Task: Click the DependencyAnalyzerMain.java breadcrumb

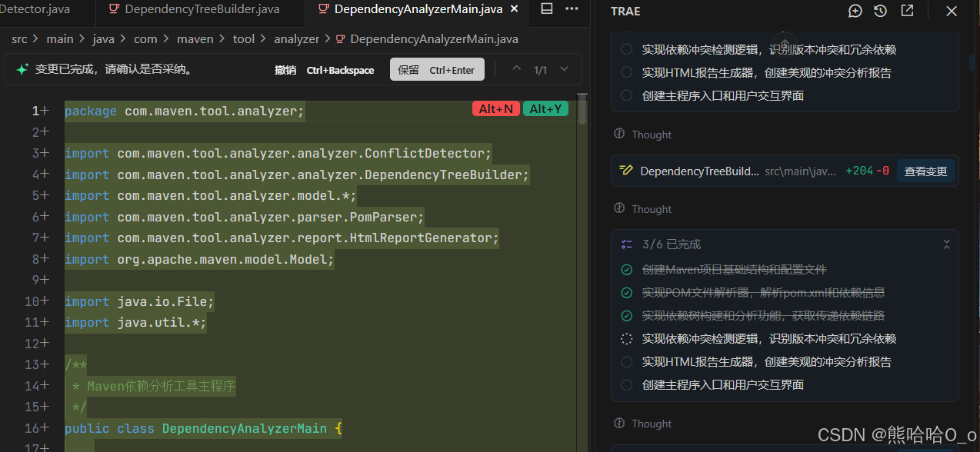Action: tap(434, 38)
